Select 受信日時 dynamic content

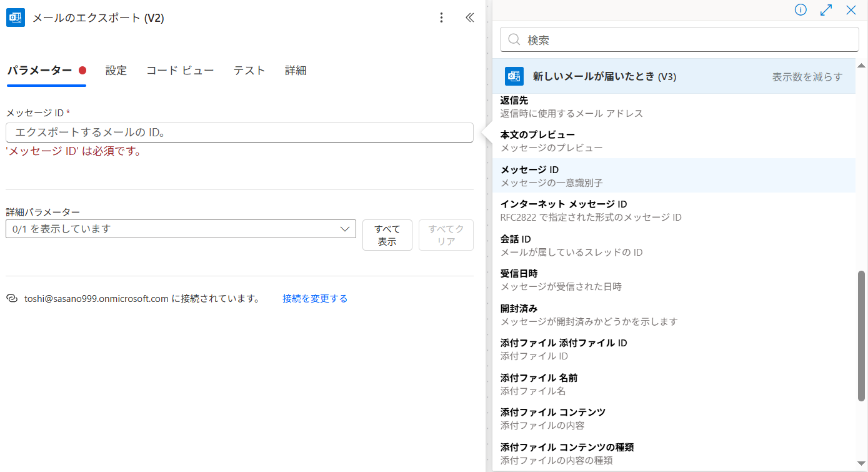(x=674, y=279)
